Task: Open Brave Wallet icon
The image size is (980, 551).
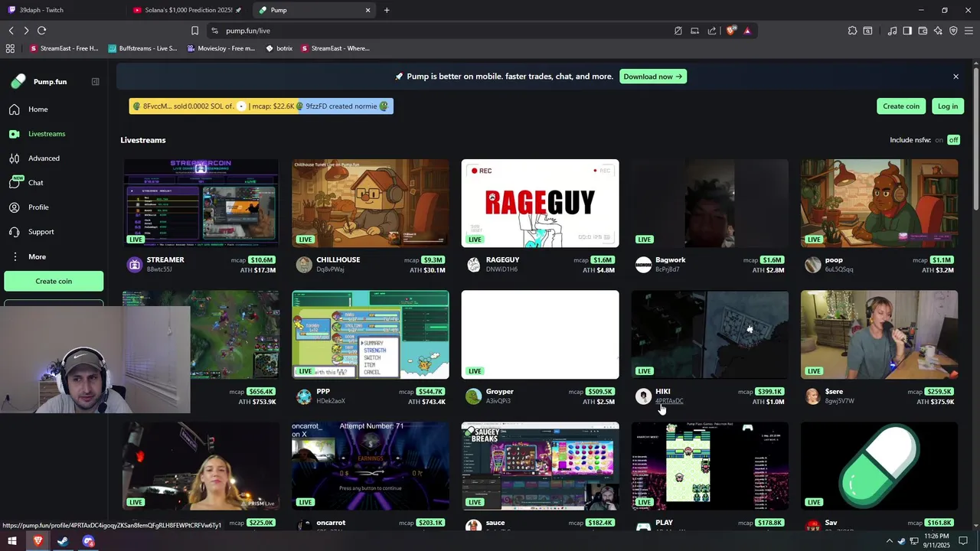Action: [x=923, y=31]
